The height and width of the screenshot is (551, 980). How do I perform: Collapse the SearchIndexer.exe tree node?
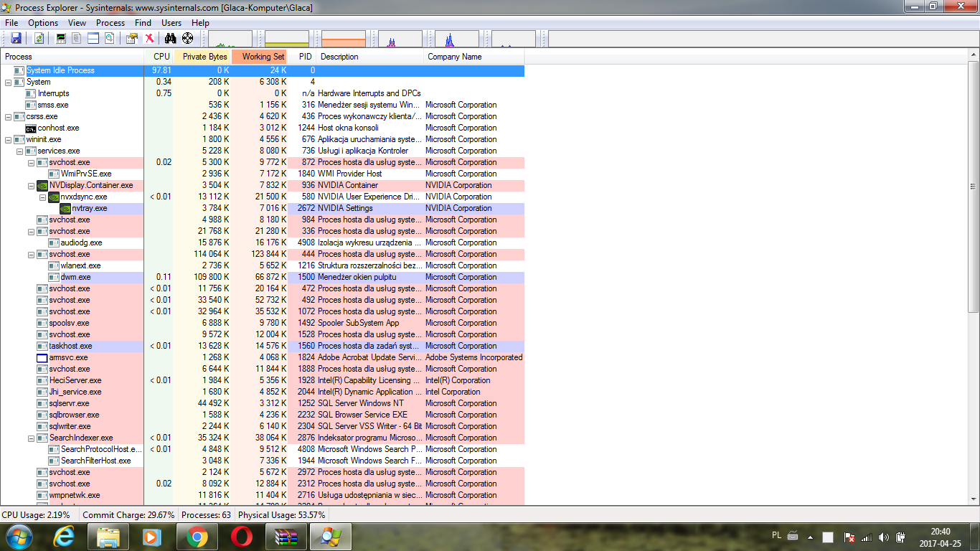[31, 438]
